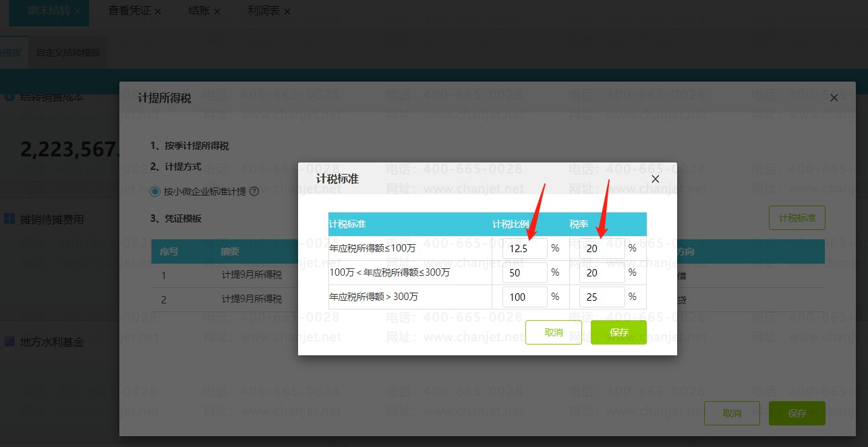Close the 计提所得税 dialog
The image size is (868, 447).
(834, 97)
